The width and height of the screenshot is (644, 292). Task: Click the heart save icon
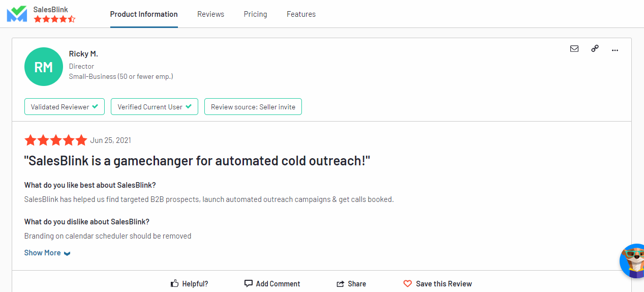408,284
